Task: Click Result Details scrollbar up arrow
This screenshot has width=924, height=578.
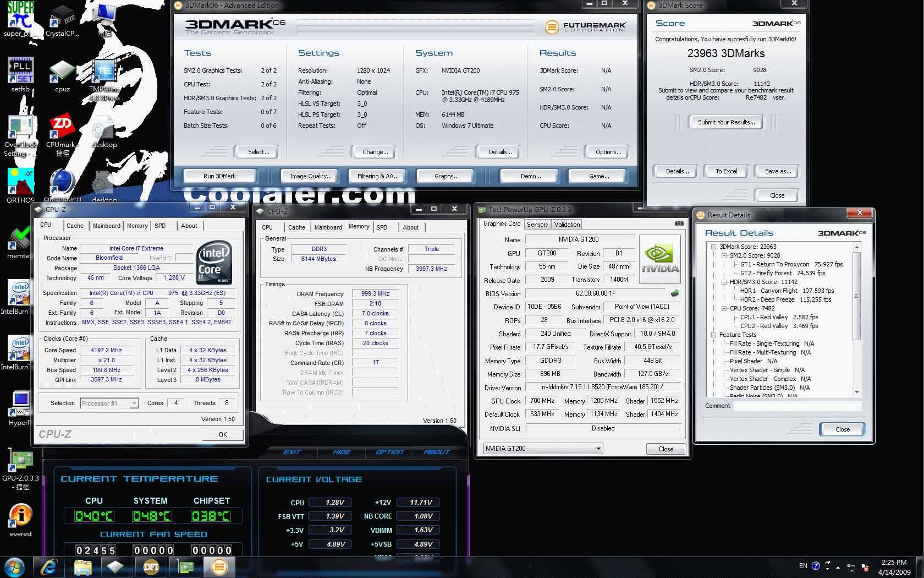Action: (x=856, y=248)
